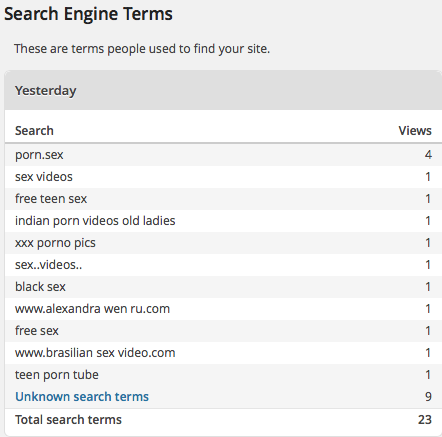Select the black sex search term row
Image resolution: width=442 pixels, height=437 pixels.
coord(223,287)
